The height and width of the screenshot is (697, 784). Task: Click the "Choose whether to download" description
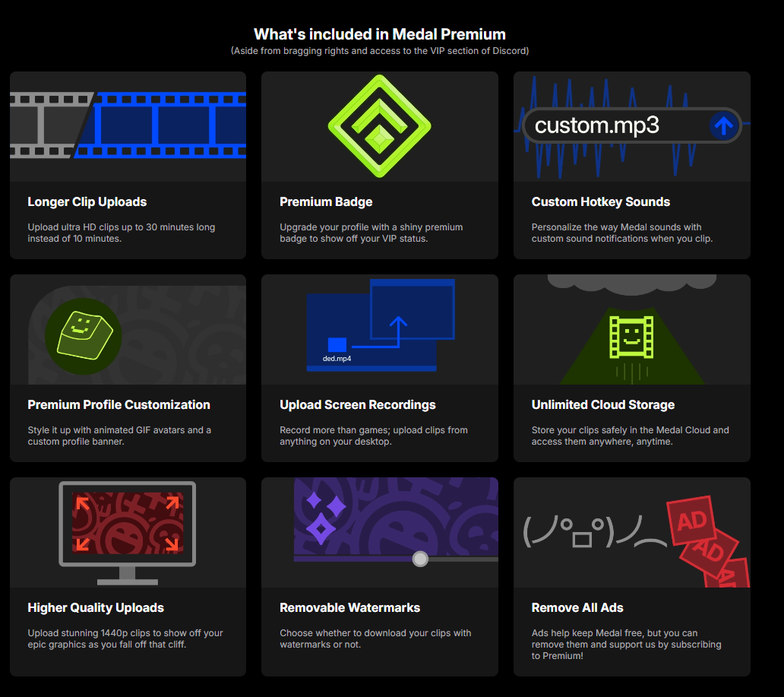tap(375, 638)
